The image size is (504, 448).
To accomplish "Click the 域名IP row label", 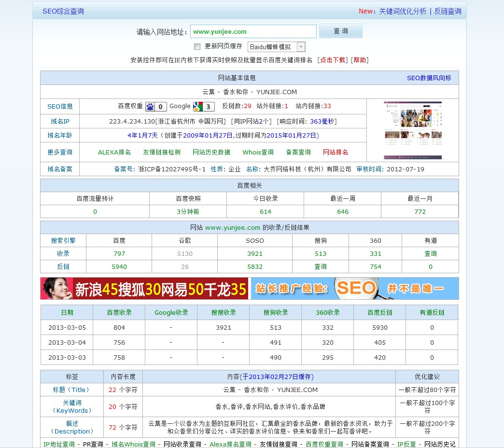I will coord(60,121).
